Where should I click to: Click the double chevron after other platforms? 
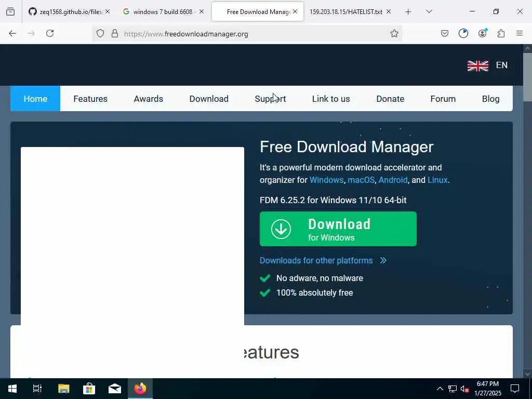(x=383, y=261)
